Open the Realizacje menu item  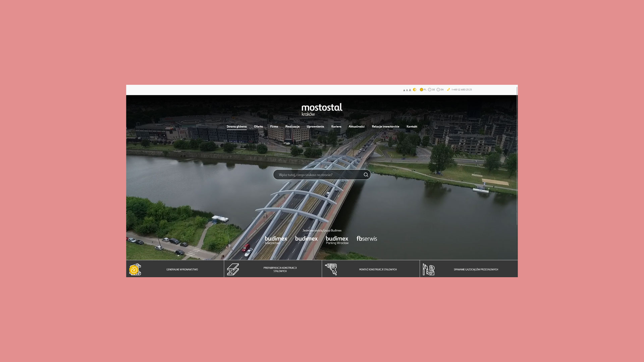click(x=292, y=126)
